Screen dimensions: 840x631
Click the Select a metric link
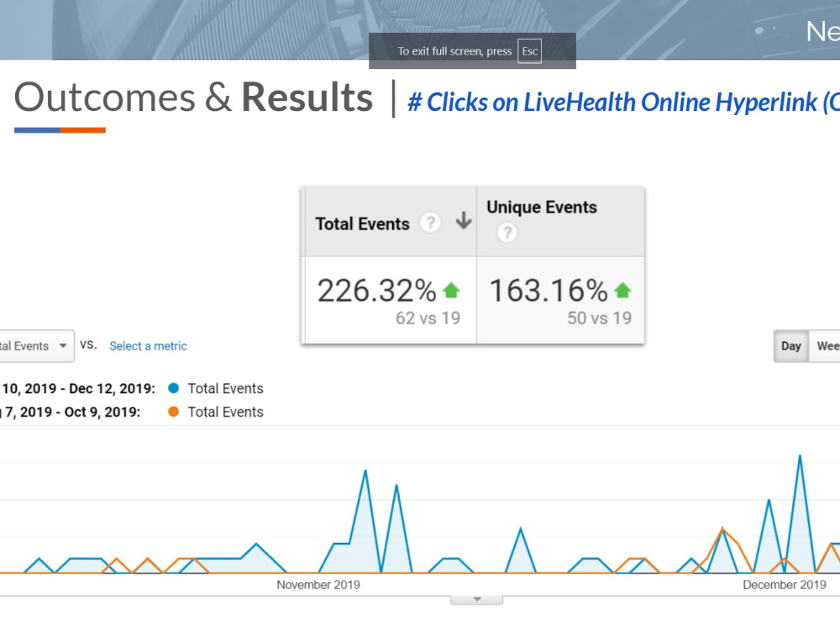[149, 346]
